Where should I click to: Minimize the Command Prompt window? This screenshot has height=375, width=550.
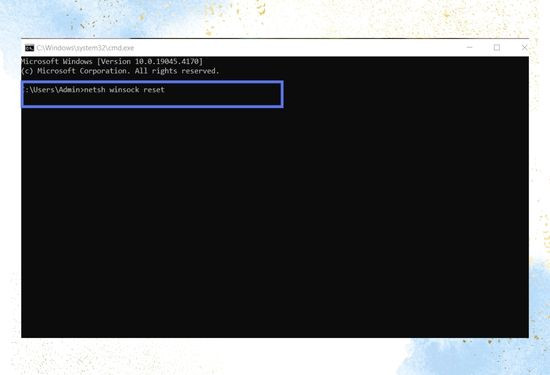tap(470, 47)
